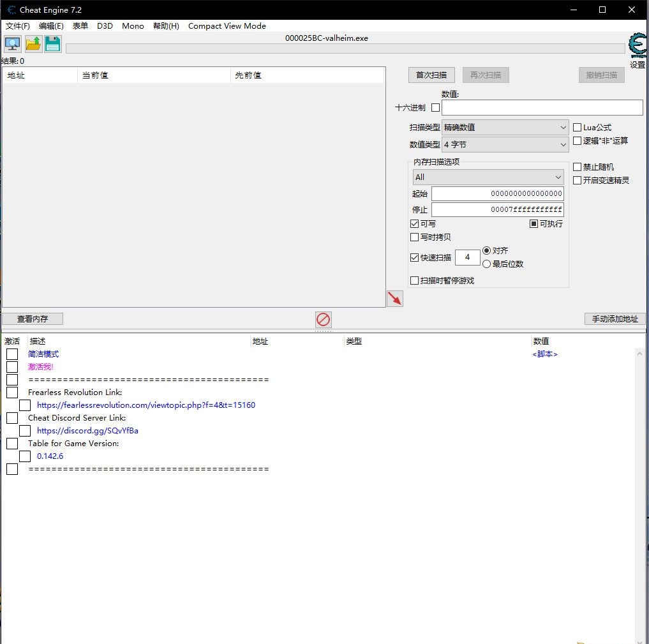Click the Cheat Engine title bar icon
The height and width of the screenshot is (644, 649).
[11, 10]
